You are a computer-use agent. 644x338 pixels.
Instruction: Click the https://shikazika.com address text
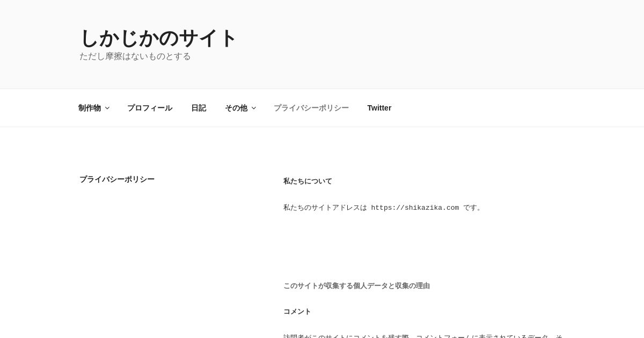point(415,208)
